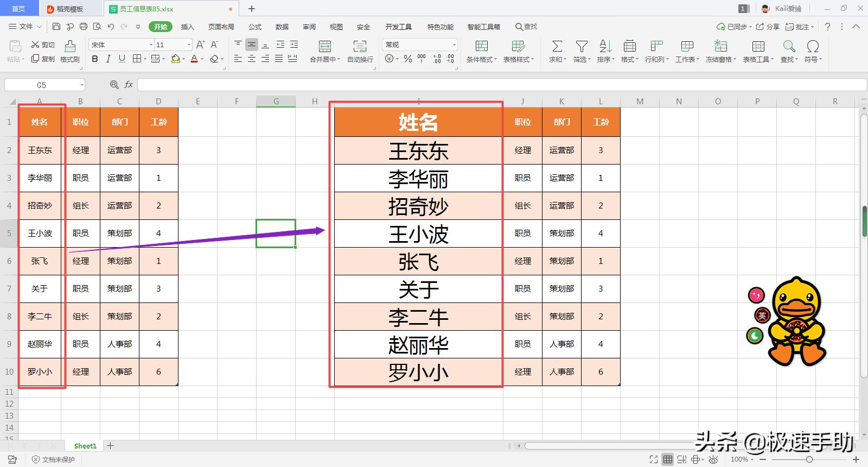Screen dimensions: 868x467
Task: Increase decimal places icon
Action: click(x=437, y=59)
